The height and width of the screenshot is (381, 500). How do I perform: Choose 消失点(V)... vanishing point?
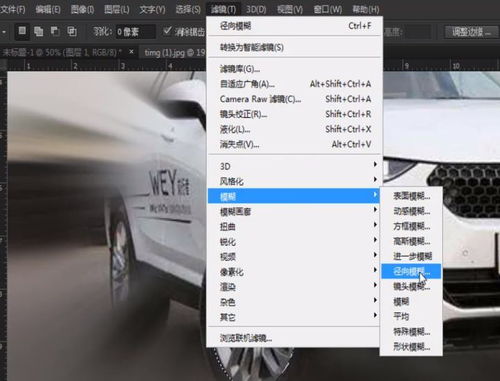(x=294, y=144)
